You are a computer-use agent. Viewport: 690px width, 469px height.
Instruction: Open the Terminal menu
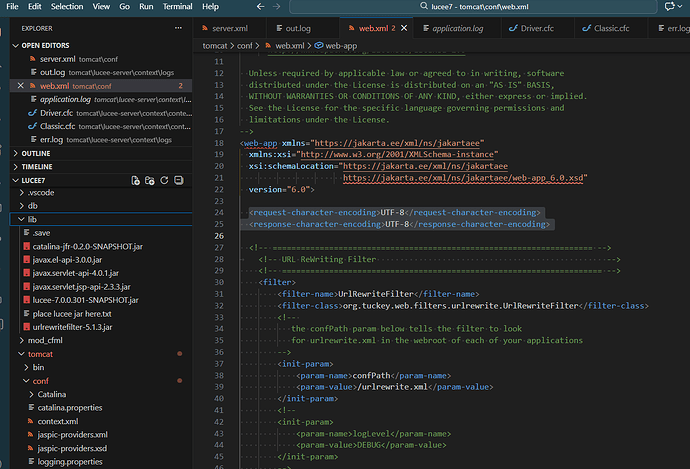(177, 7)
